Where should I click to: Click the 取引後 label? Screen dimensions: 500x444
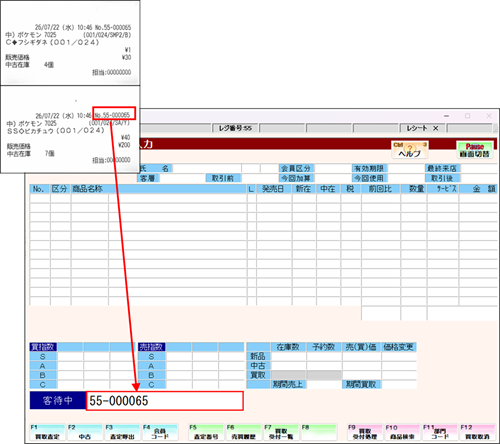443,178
